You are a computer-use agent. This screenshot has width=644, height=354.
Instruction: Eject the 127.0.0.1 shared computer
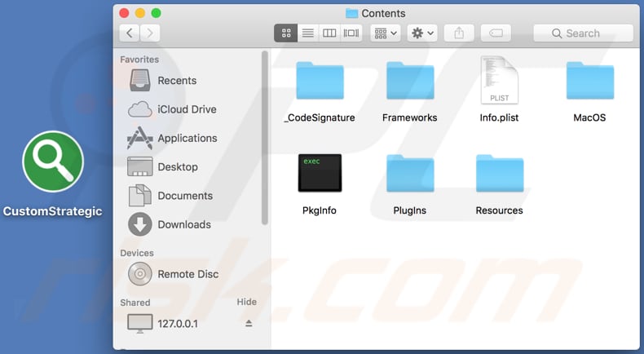pos(249,324)
